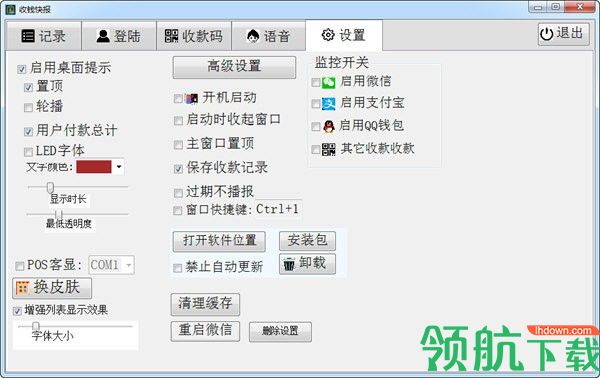The image size is (600, 378).
Task: Click the QQ penguin icon
Action: click(x=328, y=126)
